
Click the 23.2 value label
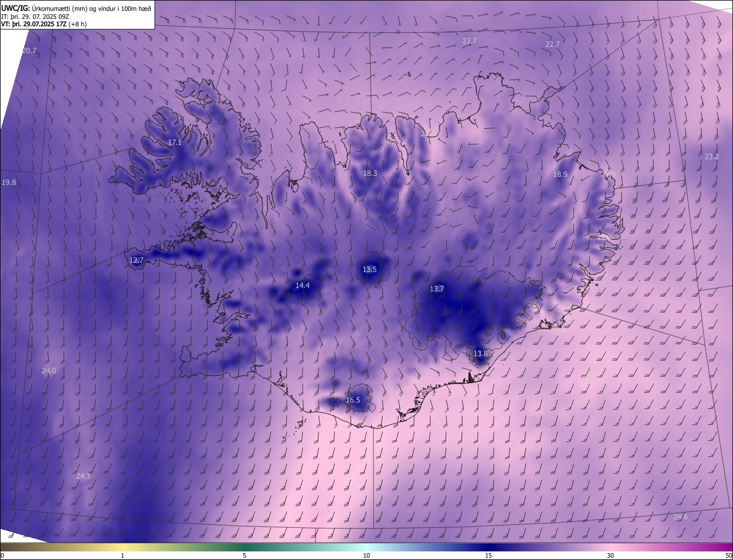pos(712,157)
